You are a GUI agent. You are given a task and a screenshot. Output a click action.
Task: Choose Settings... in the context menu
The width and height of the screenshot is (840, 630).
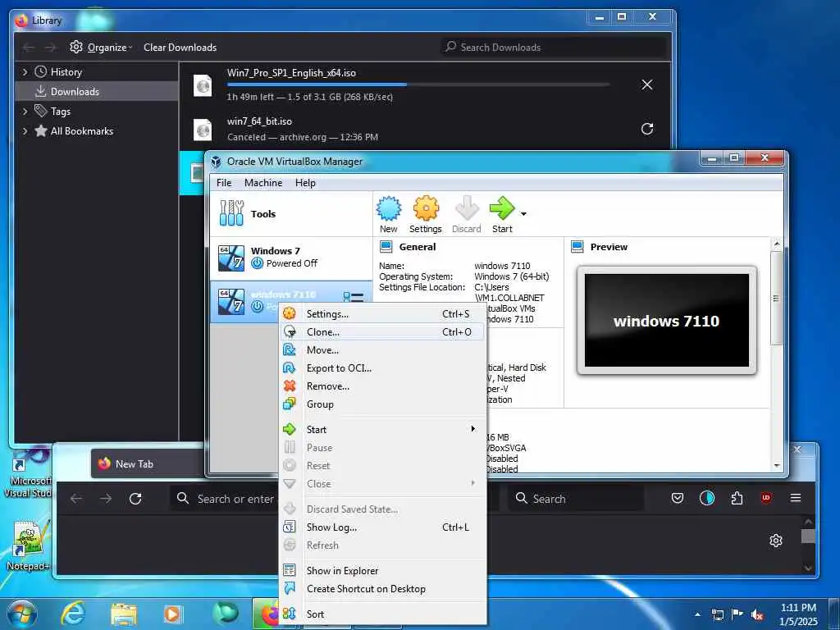pyautogui.click(x=382, y=314)
